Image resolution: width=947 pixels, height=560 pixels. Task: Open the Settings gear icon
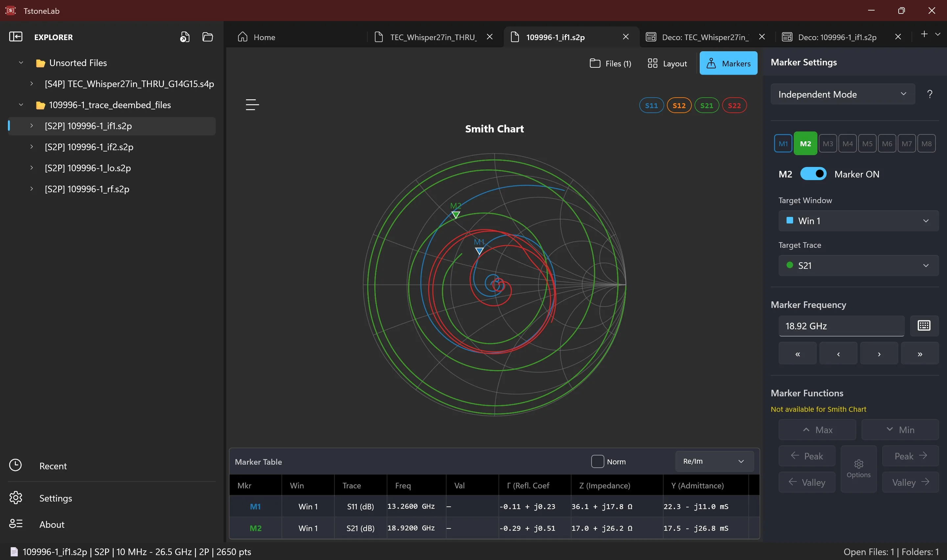coord(15,498)
